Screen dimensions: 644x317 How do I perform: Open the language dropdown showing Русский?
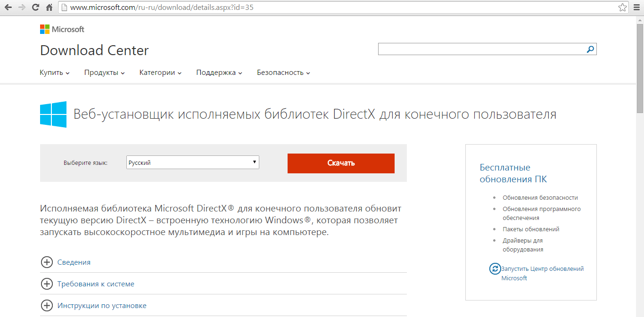click(193, 163)
